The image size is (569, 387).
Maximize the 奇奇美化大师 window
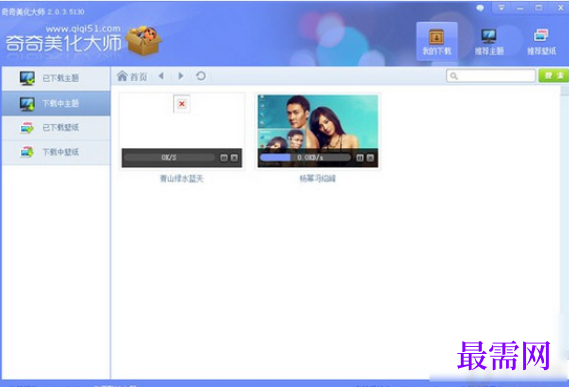pyautogui.click(x=539, y=8)
